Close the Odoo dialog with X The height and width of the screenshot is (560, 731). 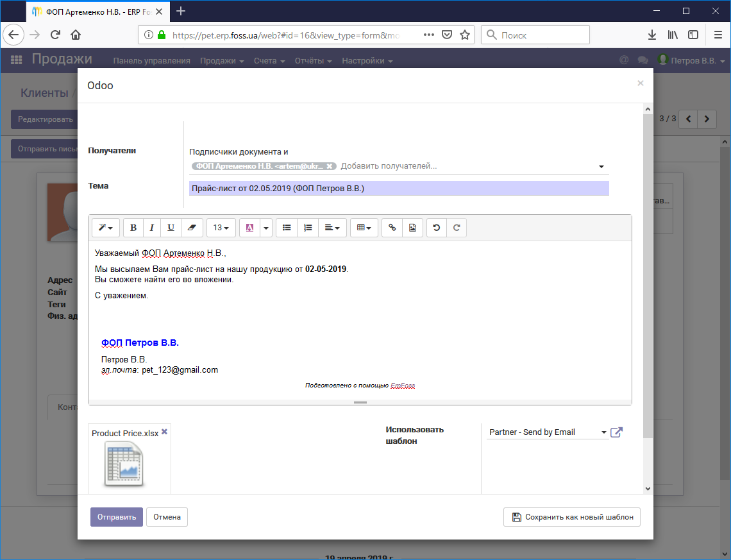tap(641, 83)
